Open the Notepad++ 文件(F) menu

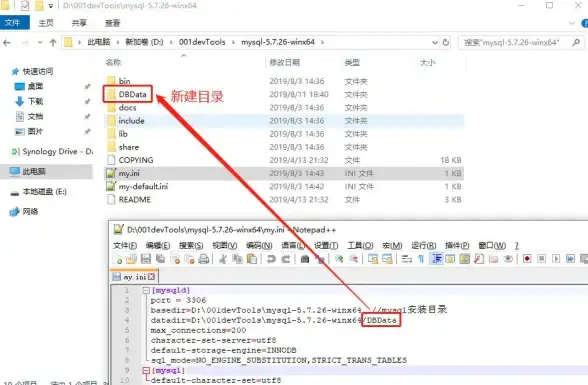point(125,246)
